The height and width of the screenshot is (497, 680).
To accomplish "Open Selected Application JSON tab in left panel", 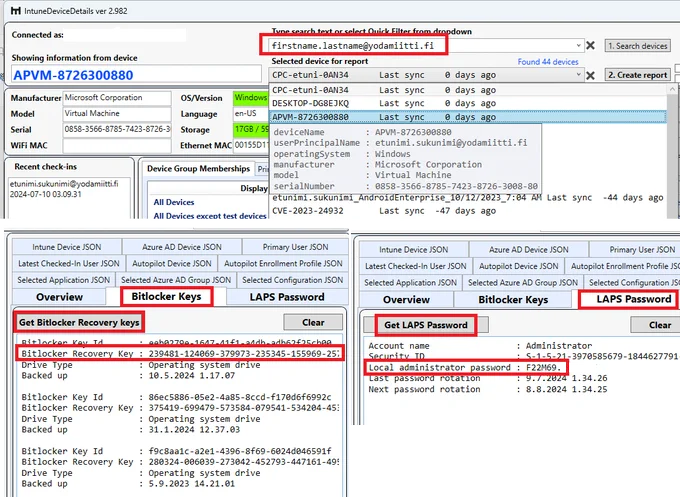I will (x=64, y=280).
